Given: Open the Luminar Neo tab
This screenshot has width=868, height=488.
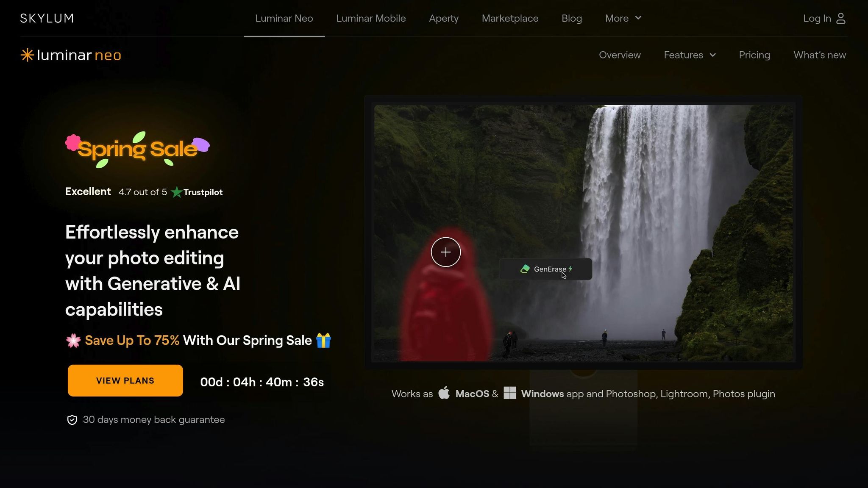Looking at the screenshot, I should [x=284, y=18].
